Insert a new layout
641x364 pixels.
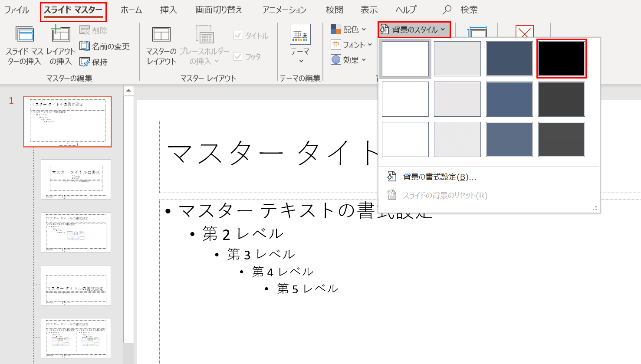click(61, 45)
